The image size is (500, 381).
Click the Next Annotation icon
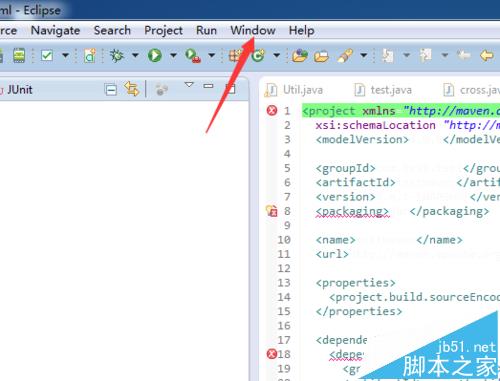click(x=388, y=56)
